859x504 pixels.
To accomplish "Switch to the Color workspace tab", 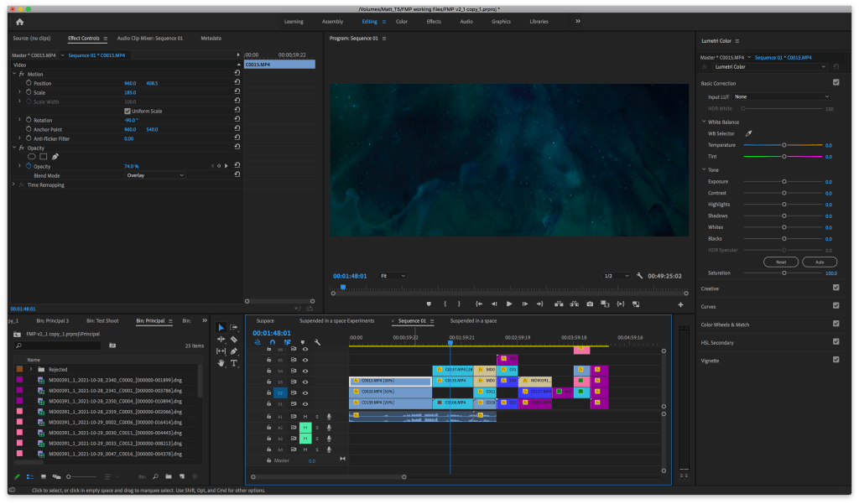I will tap(402, 21).
